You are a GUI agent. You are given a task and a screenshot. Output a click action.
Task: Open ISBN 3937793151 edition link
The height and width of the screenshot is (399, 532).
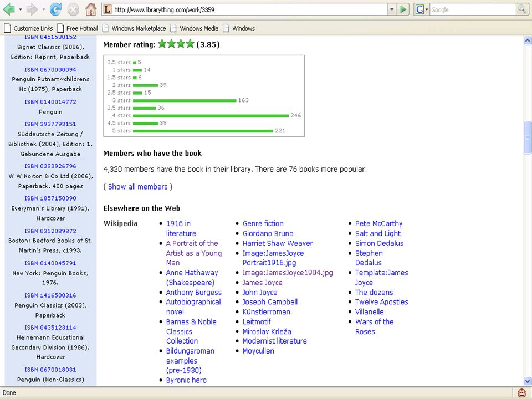(x=50, y=124)
